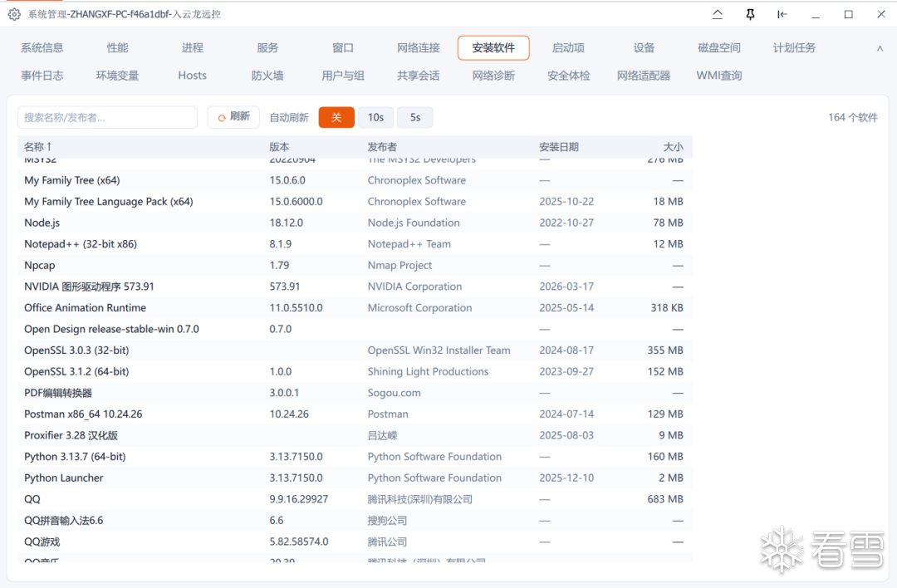The image size is (897, 588).
Task: Select Open Design release-stable-win 0.7.0
Action: tap(355, 329)
